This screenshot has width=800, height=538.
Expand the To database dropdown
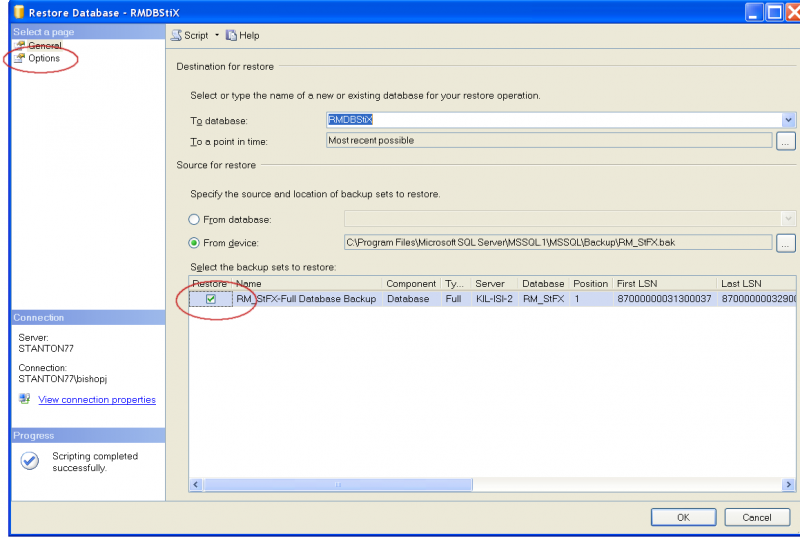[x=788, y=120]
